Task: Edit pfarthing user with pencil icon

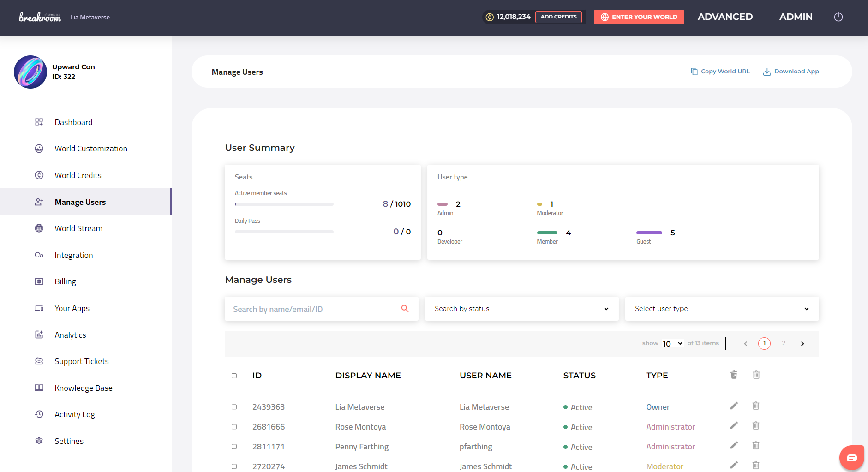Action: point(734,445)
